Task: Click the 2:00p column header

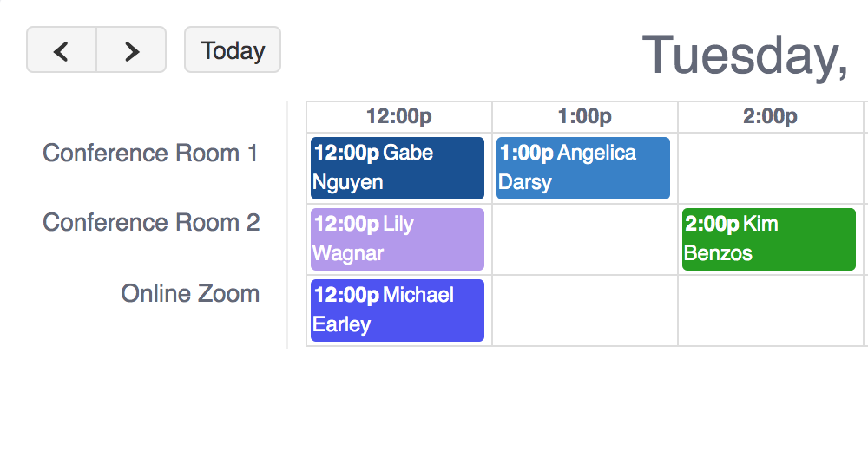Action: click(x=771, y=116)
